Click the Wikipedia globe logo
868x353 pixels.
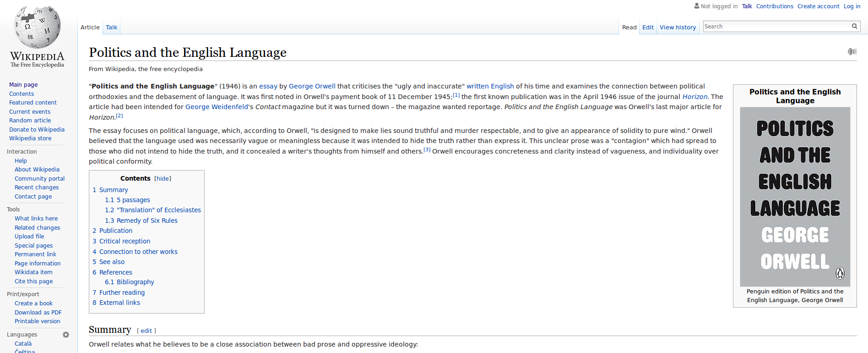[38, 37]
